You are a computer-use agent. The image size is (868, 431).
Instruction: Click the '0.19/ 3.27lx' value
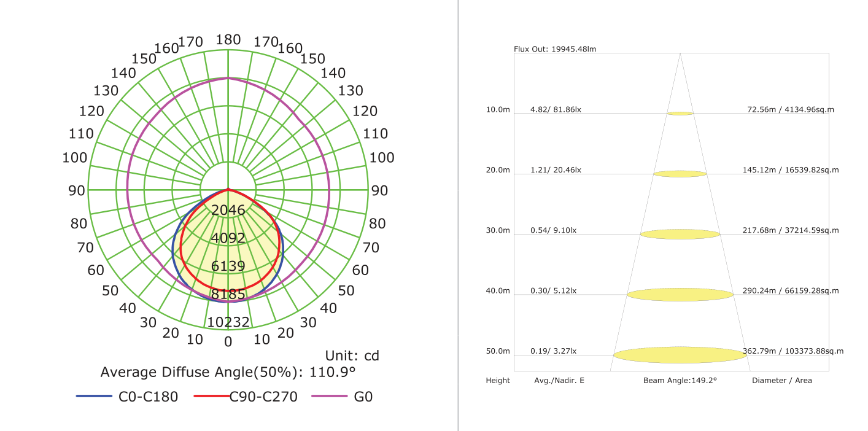pos(553,351)
